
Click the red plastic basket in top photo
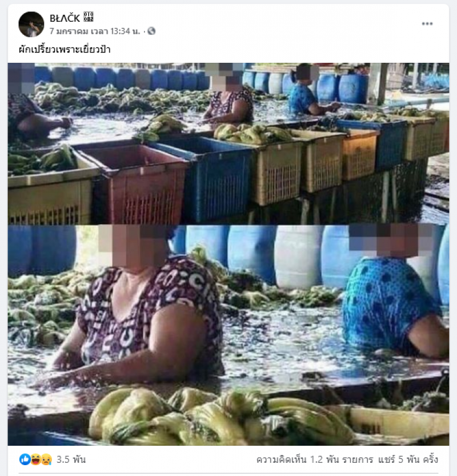point(134,185)
